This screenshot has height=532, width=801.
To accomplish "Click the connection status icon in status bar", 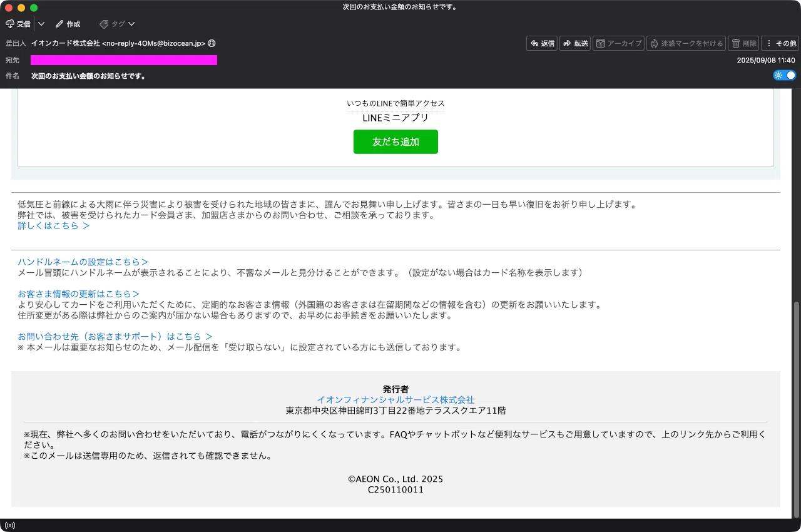I will (x=10, y=525).
